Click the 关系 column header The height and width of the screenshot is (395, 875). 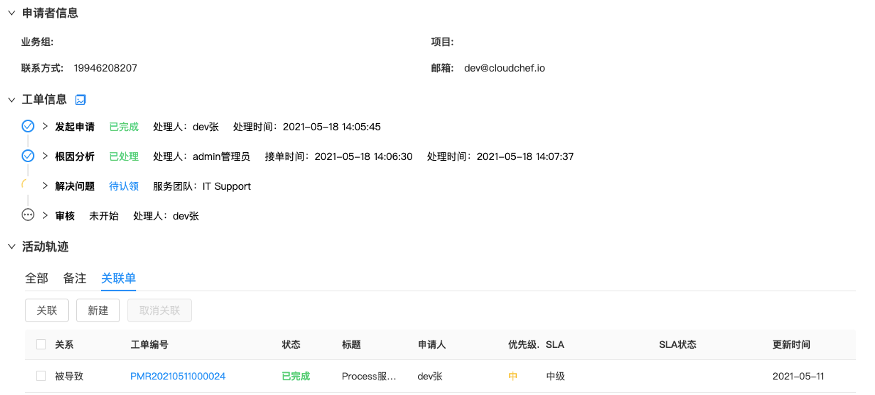[64, 345]
